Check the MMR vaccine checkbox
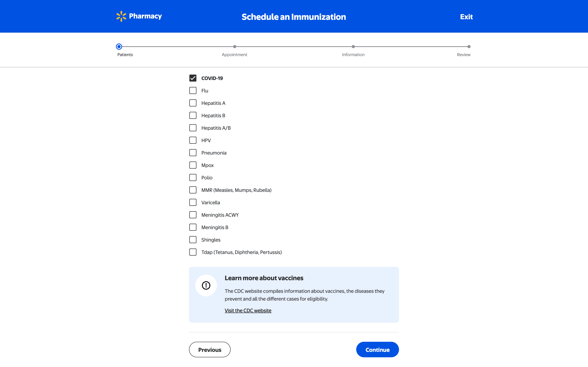This screenshot has width=588, height=367. [x=193, y=190]
